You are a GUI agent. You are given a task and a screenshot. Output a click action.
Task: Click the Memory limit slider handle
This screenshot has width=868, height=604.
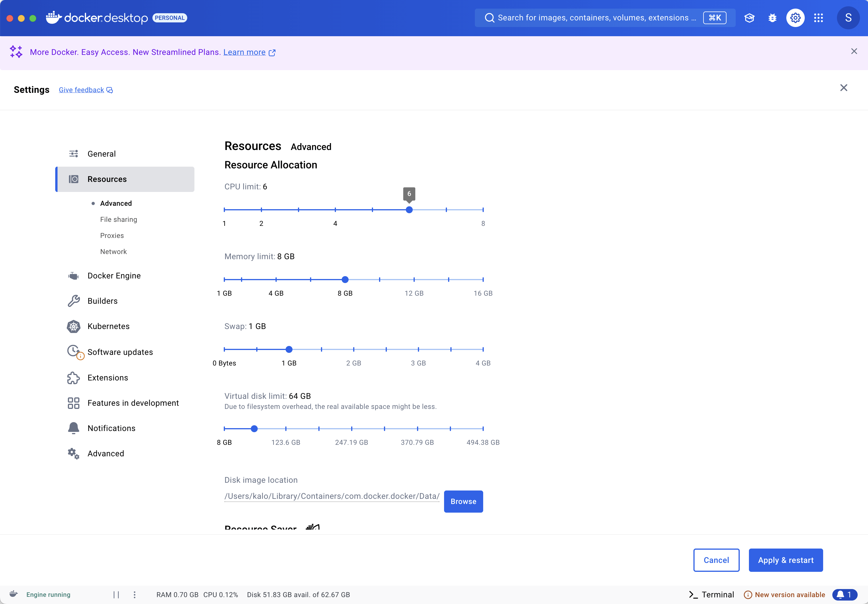(x=345, y=280)
